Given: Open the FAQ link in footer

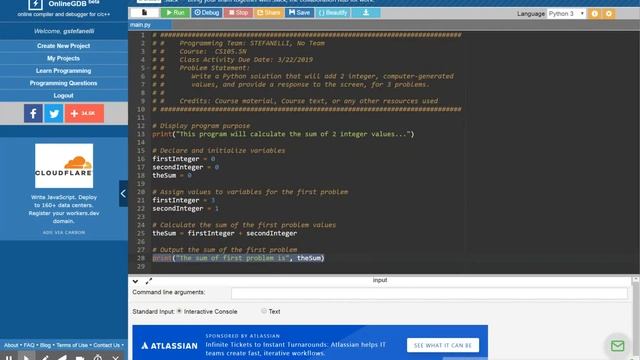Looking at the screenshot, I should (x=29, y=345).
